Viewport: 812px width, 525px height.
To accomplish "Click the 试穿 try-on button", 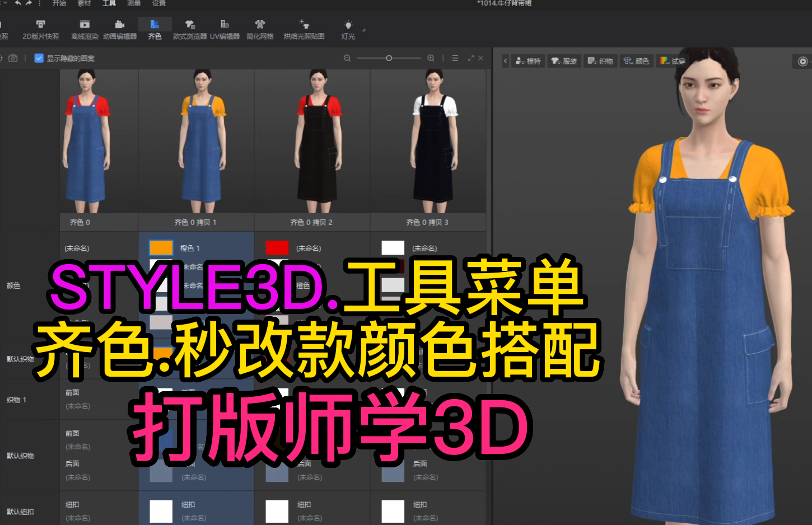I will [x=672, y=61].
